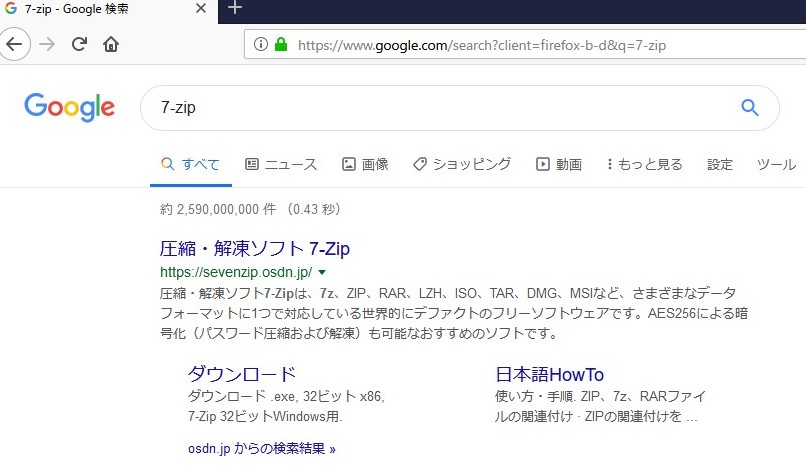The image size is (806, 471).
Task: Open a new tab with the plus icon
Action: click(x=234, y=8)
